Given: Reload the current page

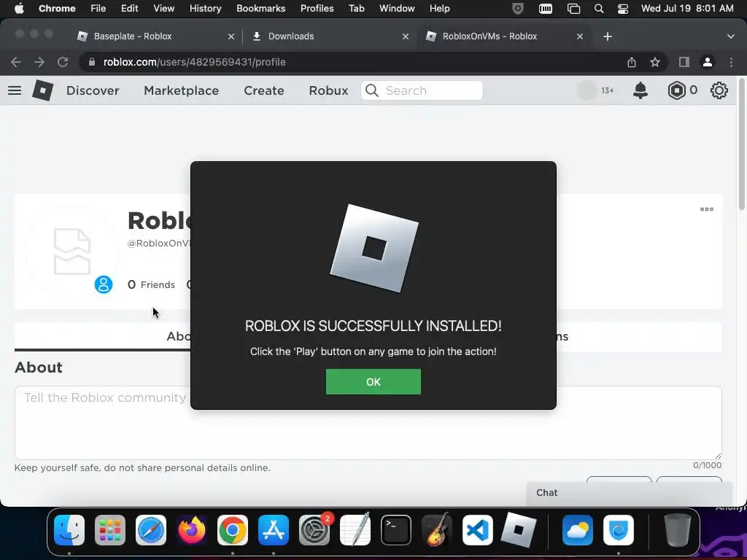Looking at the screenshot, I should (63, 62).
